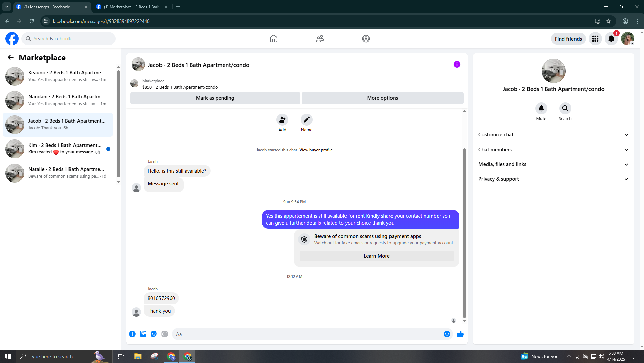Send a thumbs up like
The width and height of the screenshot is (644, 363).
tap(460, 334)
